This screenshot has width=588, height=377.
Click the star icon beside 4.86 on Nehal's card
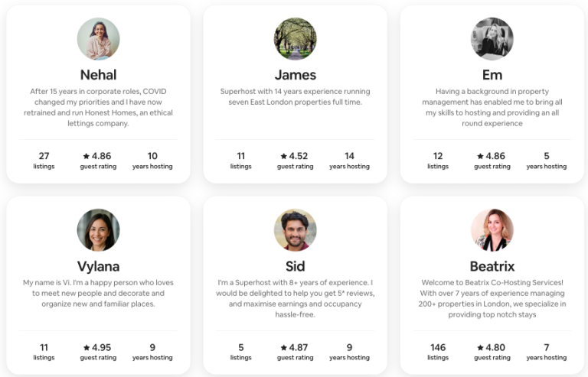coord(87,156)
